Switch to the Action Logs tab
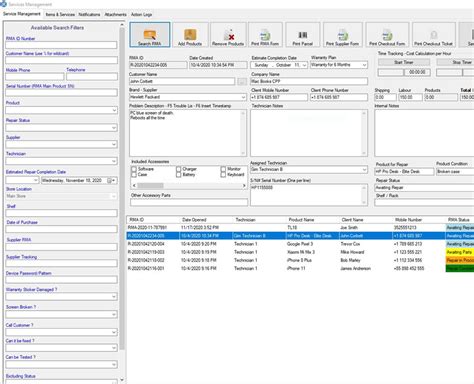Viewport: 474px width, 384px height. (x=141, y=14)
